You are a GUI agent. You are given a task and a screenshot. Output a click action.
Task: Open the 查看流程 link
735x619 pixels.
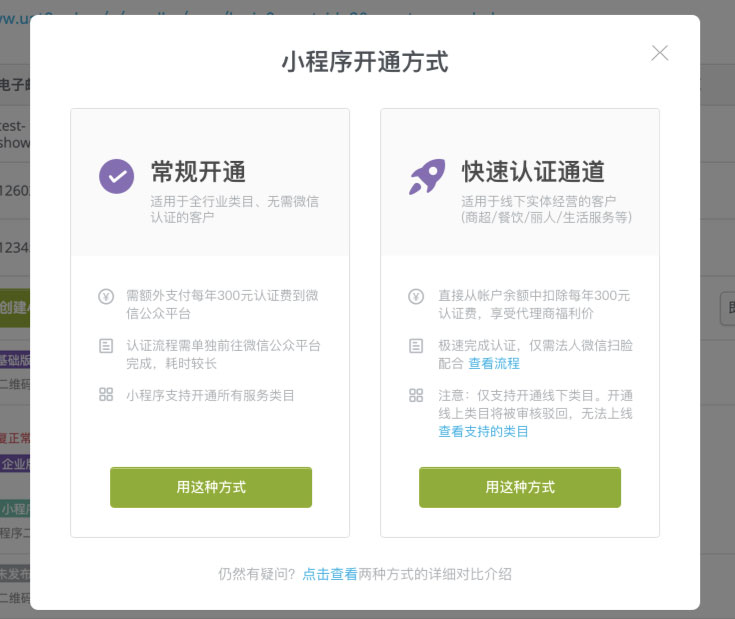[494, 363]
